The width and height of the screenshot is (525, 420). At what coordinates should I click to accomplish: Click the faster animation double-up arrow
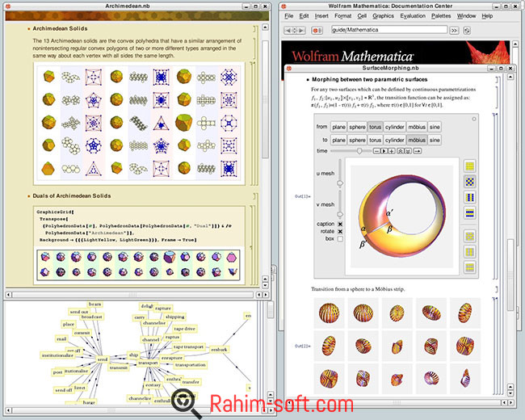pyautogui.click(x=400, y=151)
